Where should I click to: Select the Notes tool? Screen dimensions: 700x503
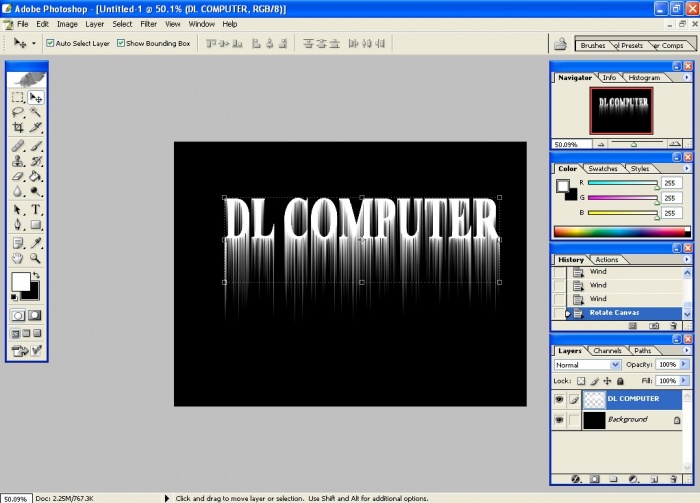point(18,243)
